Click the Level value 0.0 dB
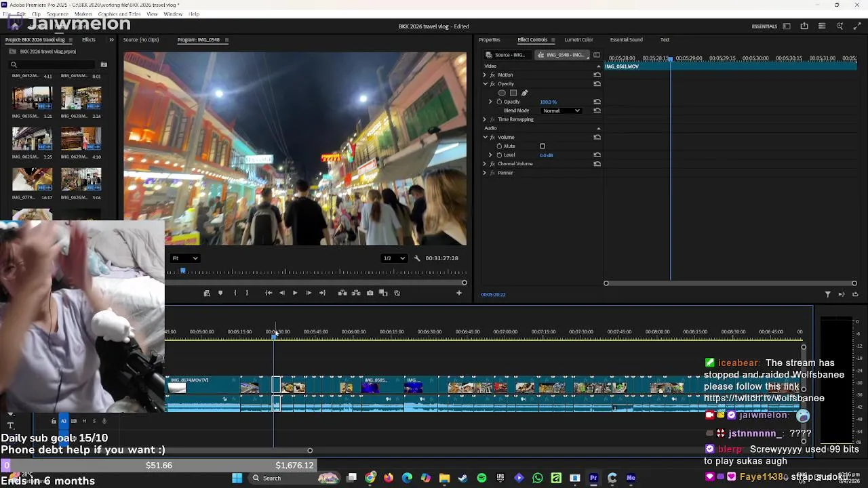 click(547, 155)
